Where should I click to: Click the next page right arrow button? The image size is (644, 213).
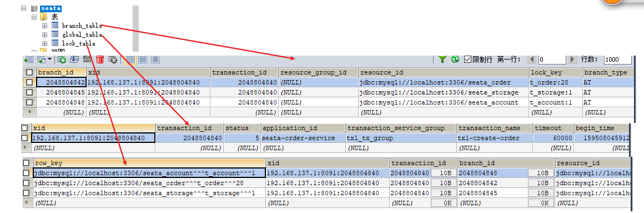(x=572, y=59)
